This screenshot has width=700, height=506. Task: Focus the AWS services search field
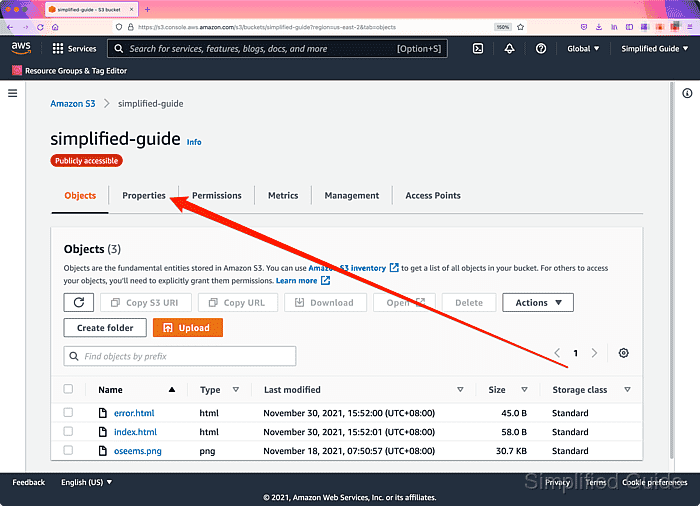[277, 49]
